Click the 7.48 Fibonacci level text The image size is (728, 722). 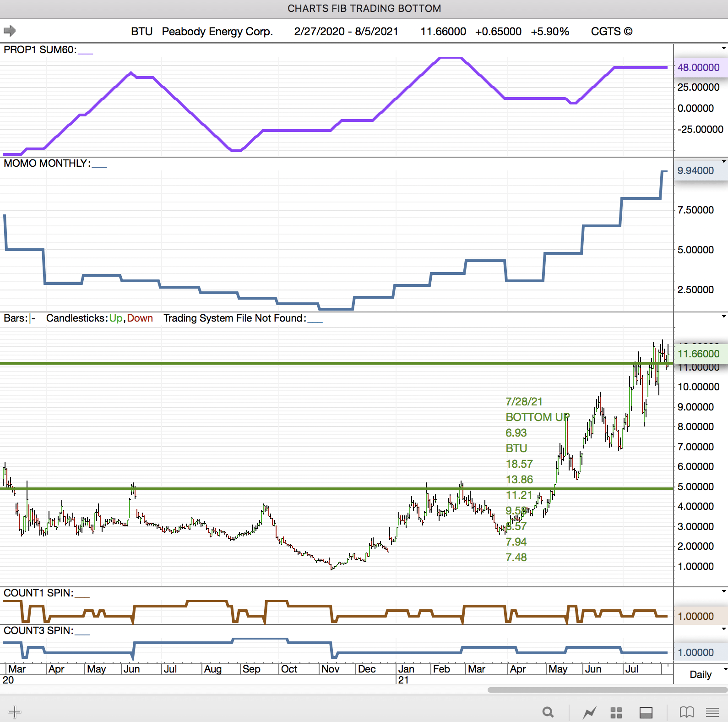pos(516,558)
